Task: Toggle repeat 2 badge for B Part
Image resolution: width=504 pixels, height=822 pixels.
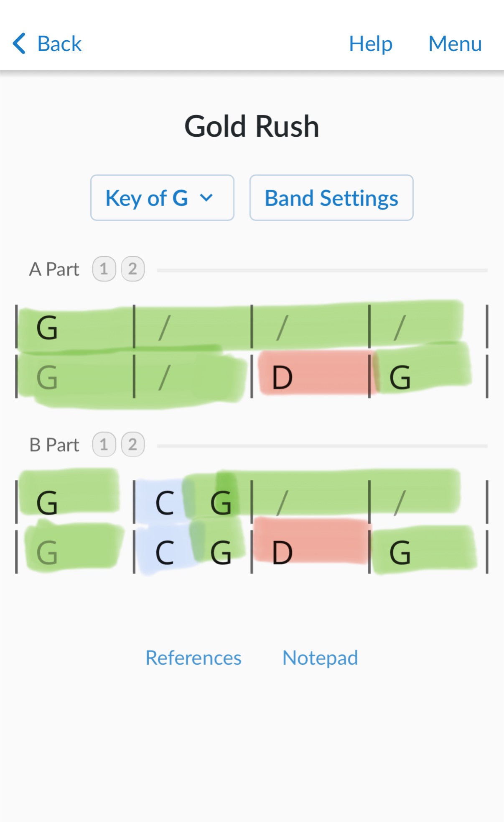Action: 132,444
